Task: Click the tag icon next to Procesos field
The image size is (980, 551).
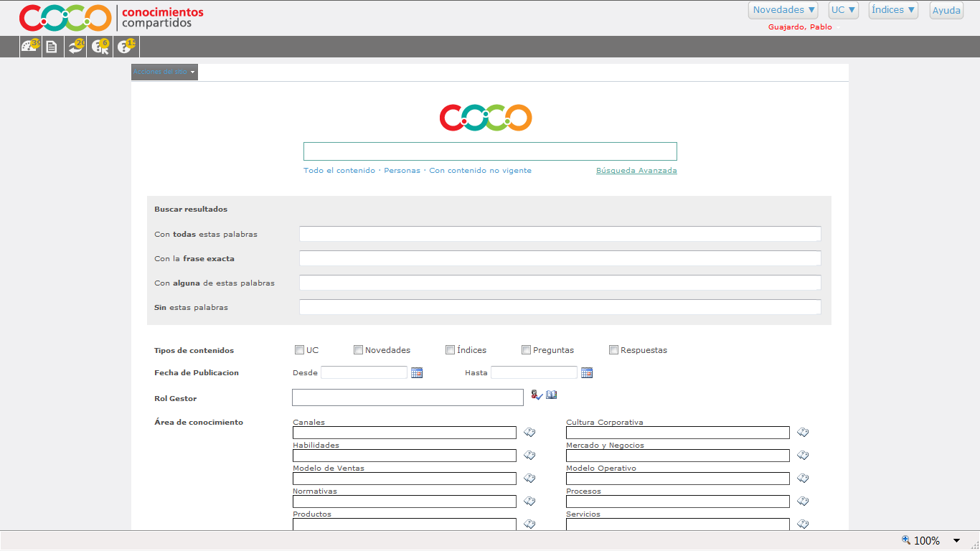Action: 803,501
